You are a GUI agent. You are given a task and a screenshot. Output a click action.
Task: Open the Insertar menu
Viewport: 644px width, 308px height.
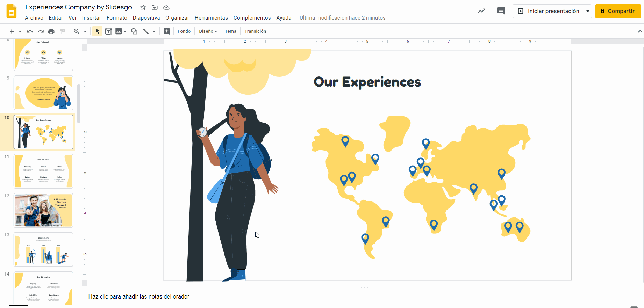click(92, 18)
